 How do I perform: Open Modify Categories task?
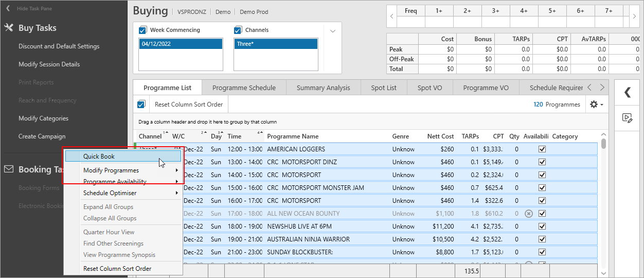(x=43, y=118)
